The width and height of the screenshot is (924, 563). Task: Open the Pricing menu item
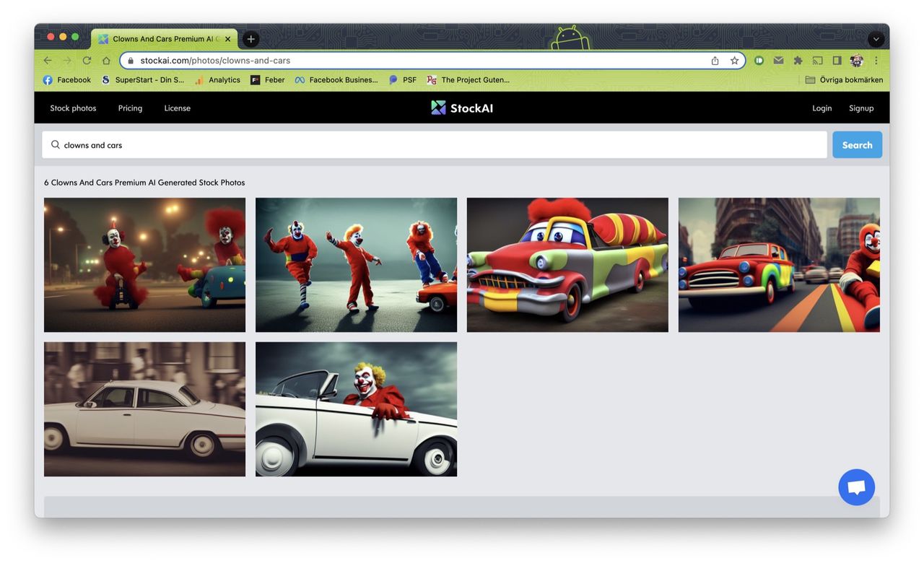pos(130,108)
